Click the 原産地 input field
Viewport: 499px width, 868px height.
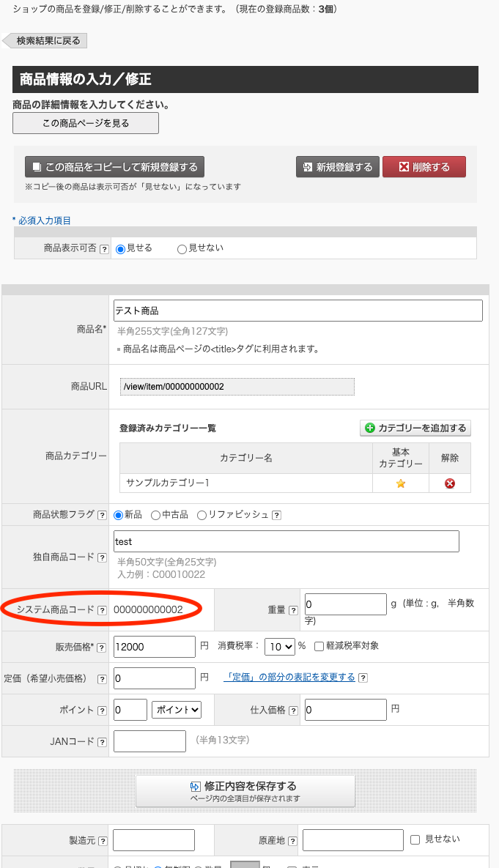pos(352,839)
